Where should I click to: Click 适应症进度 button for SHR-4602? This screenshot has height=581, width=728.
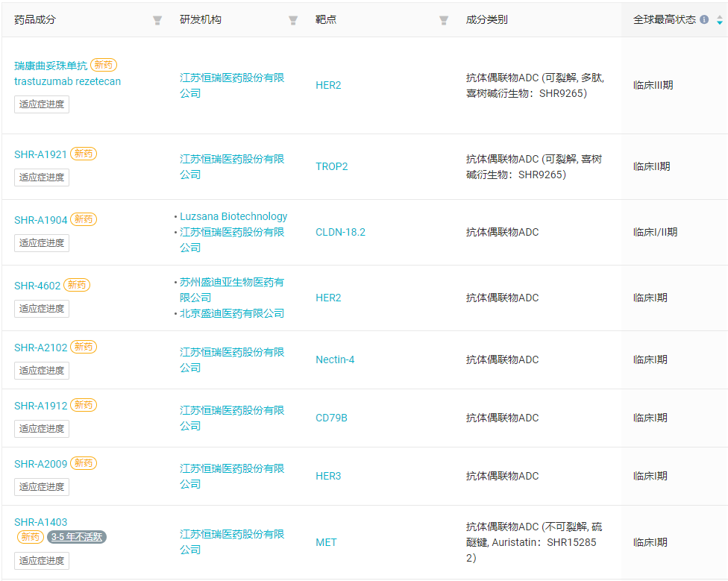(42, 309)
